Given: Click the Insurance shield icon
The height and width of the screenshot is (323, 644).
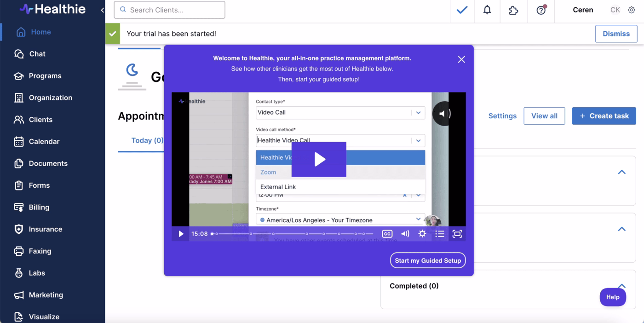Looking at the screenshot, I should point(19,229).
